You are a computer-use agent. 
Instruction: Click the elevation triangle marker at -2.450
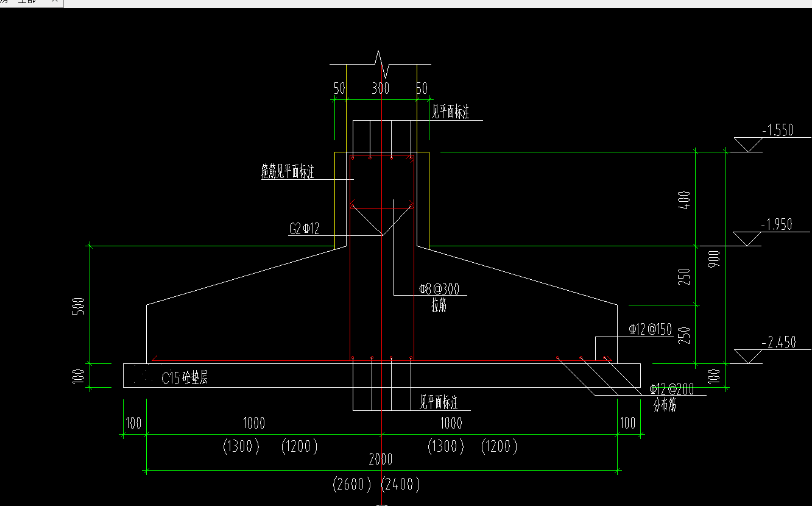748,356
